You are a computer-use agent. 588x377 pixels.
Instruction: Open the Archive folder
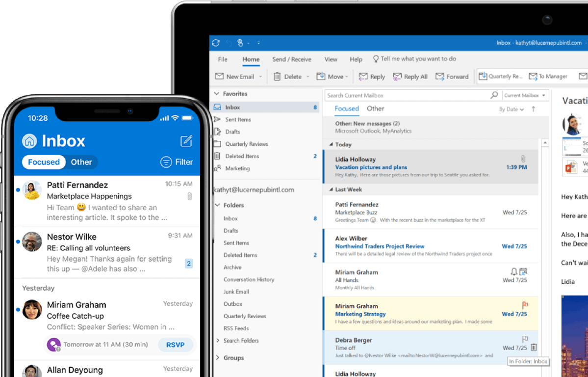[232, 267]
